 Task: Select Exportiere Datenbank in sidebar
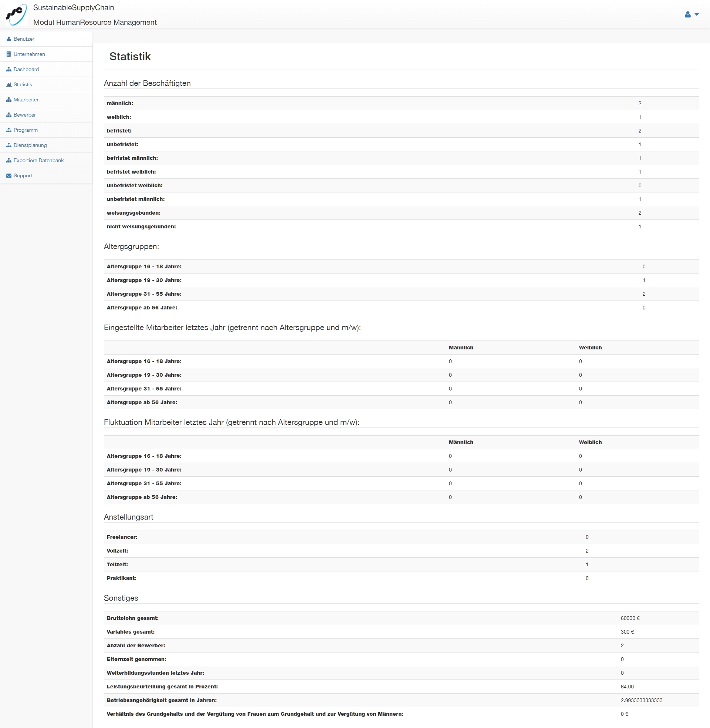coord(38,161)
